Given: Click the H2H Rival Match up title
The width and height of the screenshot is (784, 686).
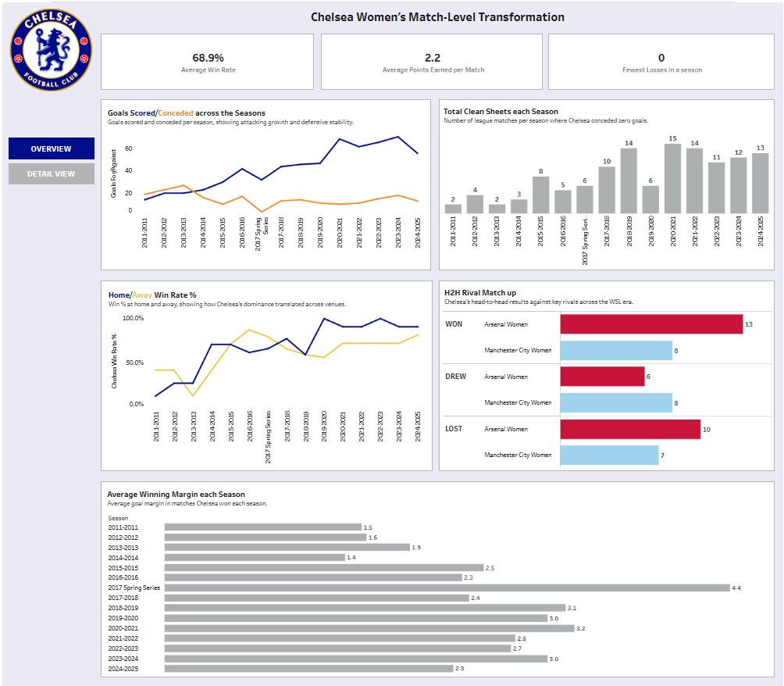Looking at the screenshot, I should (480, 293).
